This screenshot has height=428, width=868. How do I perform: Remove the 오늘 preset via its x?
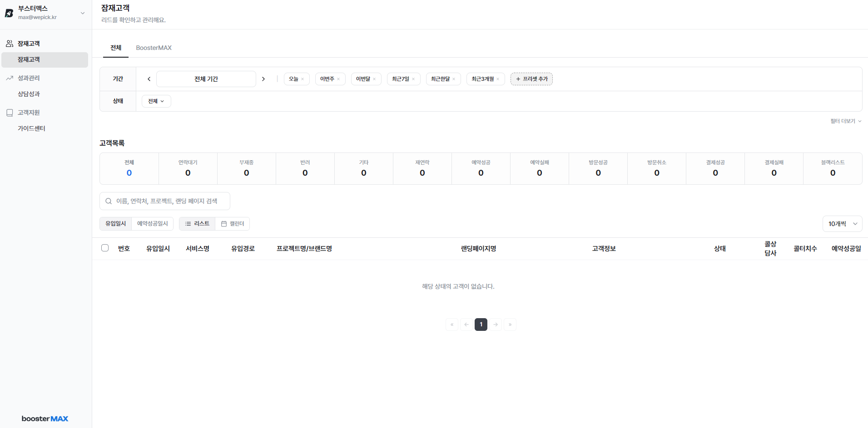(303, 79)
